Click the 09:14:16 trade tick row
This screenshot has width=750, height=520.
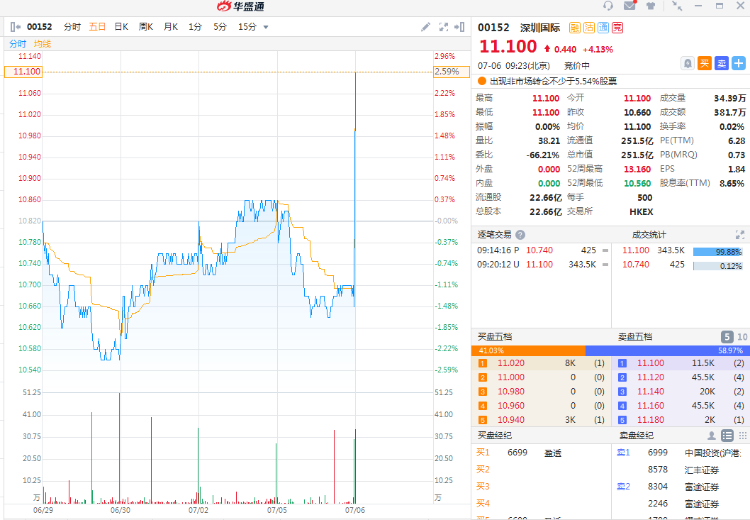click(x=542, y=250)
